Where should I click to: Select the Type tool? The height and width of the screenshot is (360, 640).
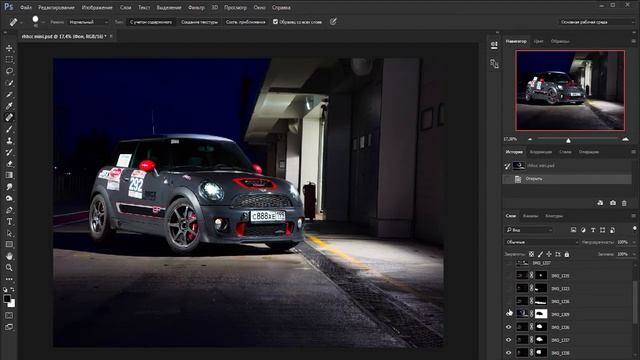[9, 222]
